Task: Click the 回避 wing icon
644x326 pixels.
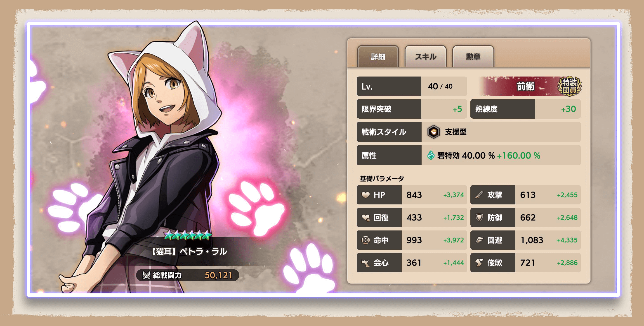Action: coord(479,240)
